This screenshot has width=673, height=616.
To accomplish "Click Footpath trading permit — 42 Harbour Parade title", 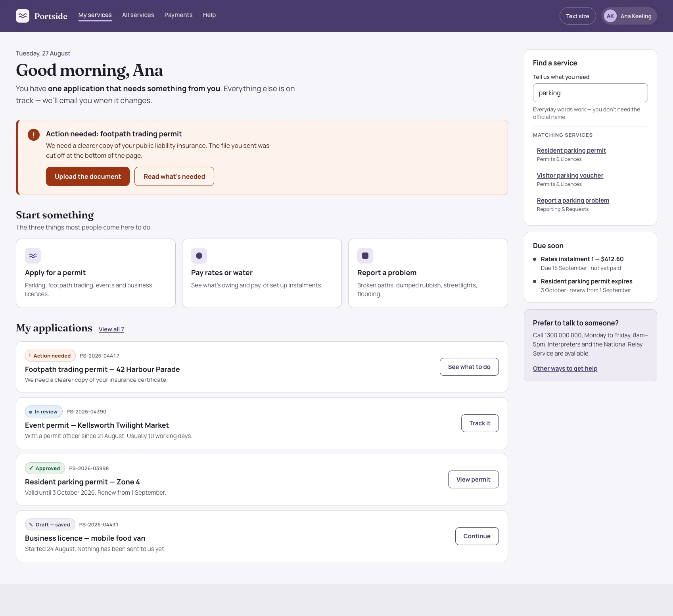I will pyautogui.click(x=102, y=369).
